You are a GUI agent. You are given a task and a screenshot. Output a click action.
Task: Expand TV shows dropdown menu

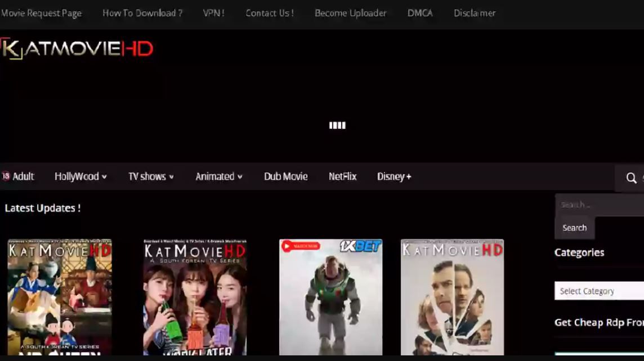(x=151, y=177)
